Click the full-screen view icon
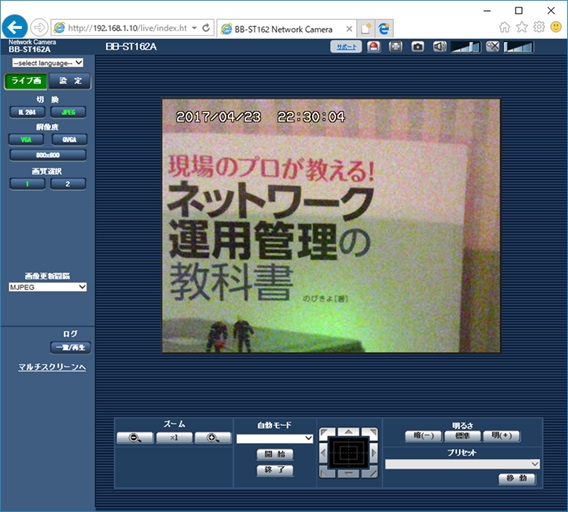The height and width of the screenshot is (512, 568). tap(395, 47)
